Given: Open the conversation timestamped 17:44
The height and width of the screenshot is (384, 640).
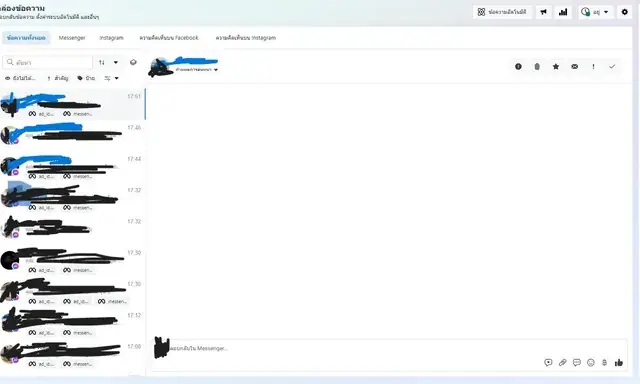Looking at the screenshot, I should (73, 166).
